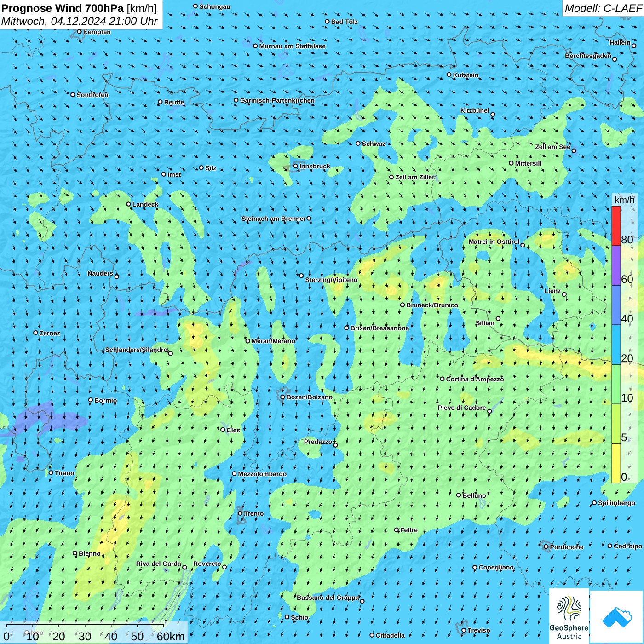This screenshot has height=644, width=644.
Task: Click the Berchtesgaden label
Action: coord(588,56)
